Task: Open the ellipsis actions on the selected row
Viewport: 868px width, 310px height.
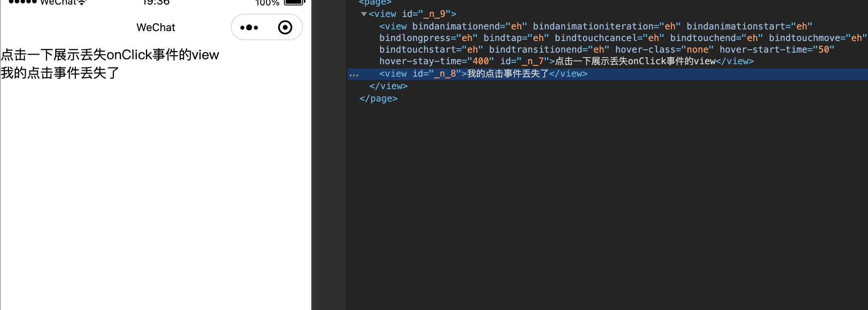Action: (354, 75)
